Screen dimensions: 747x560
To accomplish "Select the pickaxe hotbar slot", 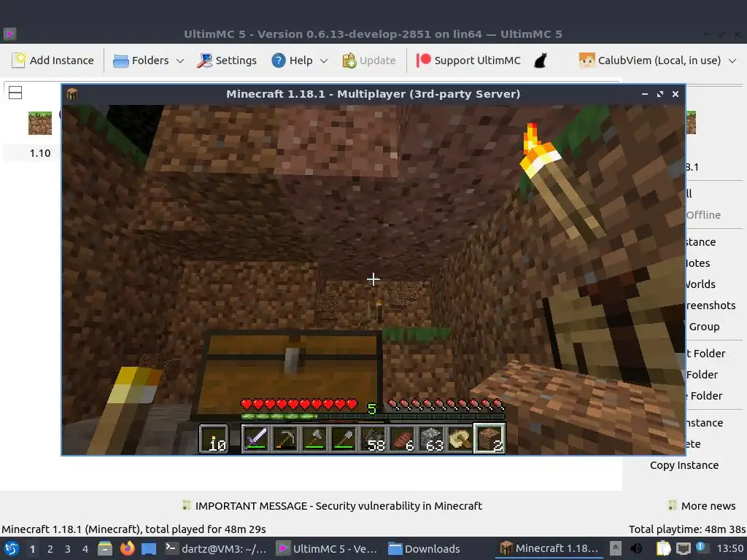I will point(285,438).
